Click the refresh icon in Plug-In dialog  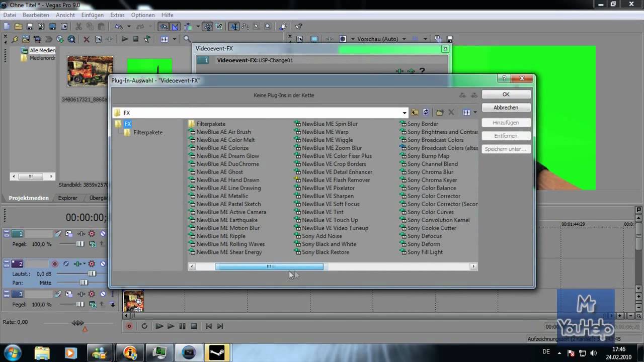[426, 113]
